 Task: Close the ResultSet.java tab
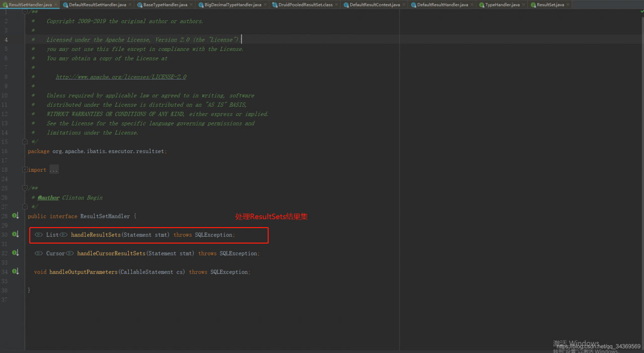[x=568, y=5]
